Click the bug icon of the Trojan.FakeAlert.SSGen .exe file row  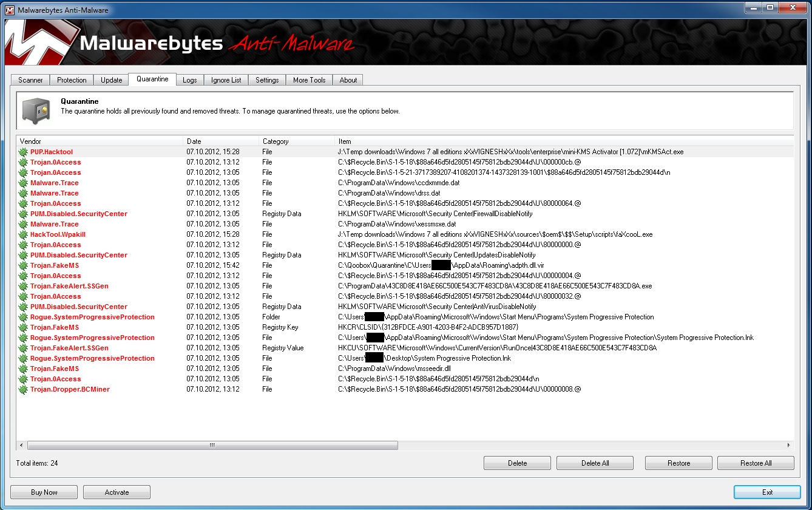[x=23, y=286]
